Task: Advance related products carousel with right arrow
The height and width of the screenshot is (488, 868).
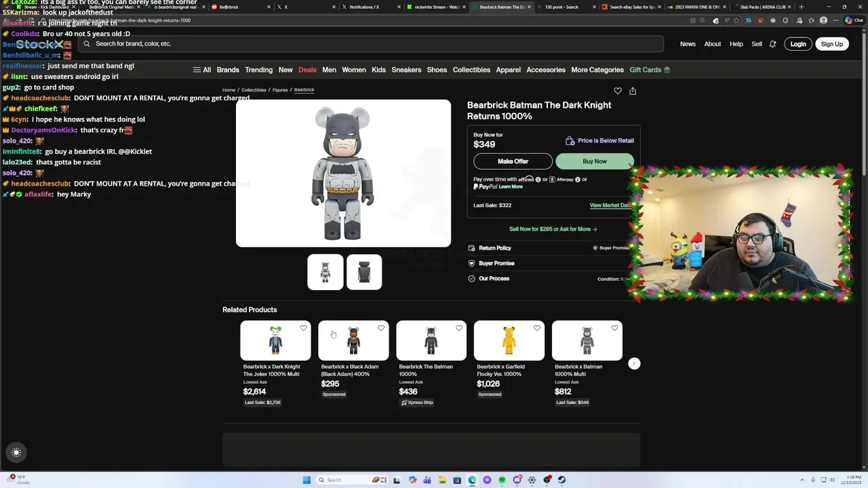Action: [634, 364]
